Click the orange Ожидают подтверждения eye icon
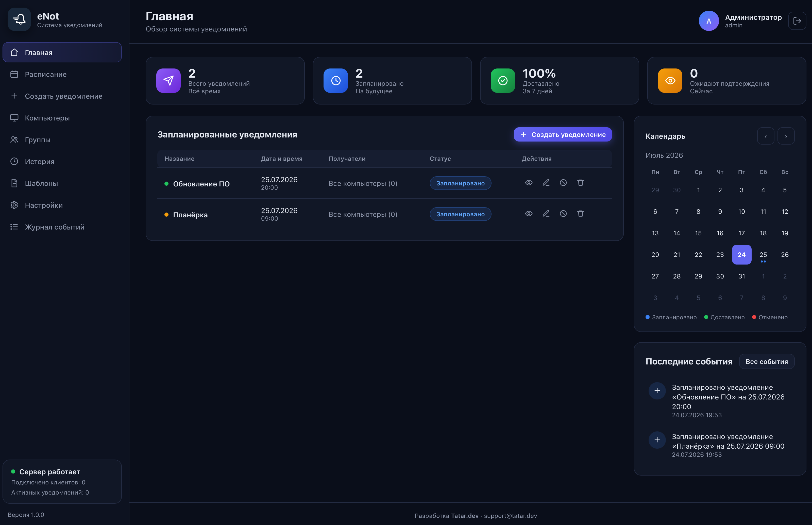This screenshot has height=525, width=812. (x=670, y=80)
